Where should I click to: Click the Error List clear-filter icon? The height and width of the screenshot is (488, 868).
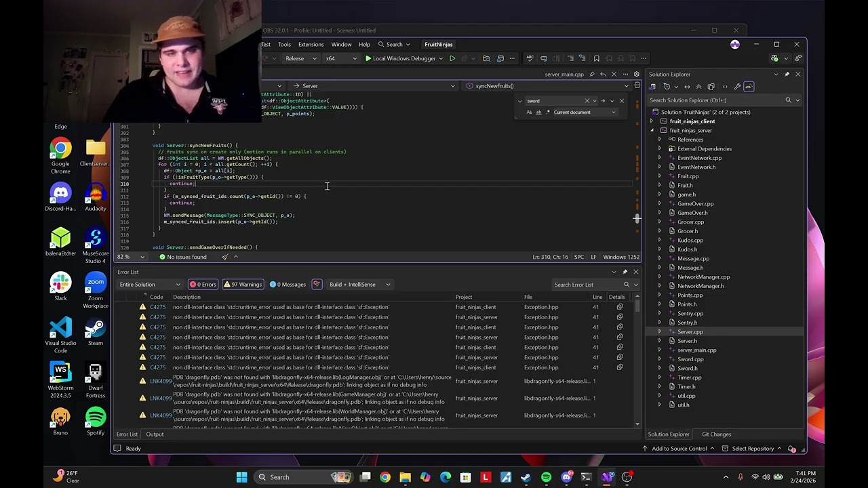pos(317,285)
